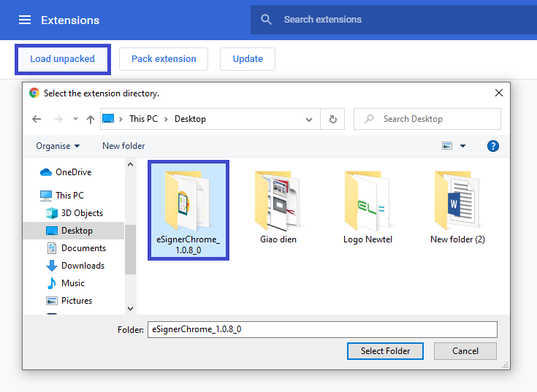The image size is (537, 392).
Task: Open the dialog help icon
Action: 492,146
